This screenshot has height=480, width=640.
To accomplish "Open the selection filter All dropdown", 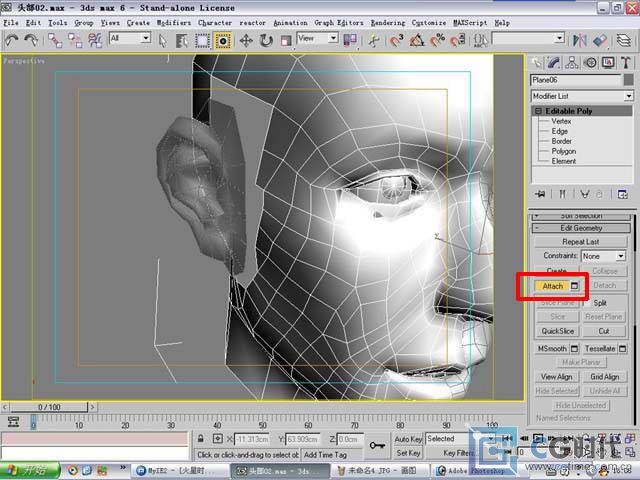I will tap(130, 38).
